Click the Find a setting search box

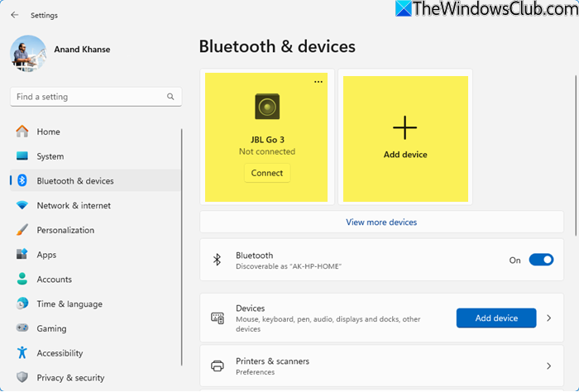pos(87,97)
